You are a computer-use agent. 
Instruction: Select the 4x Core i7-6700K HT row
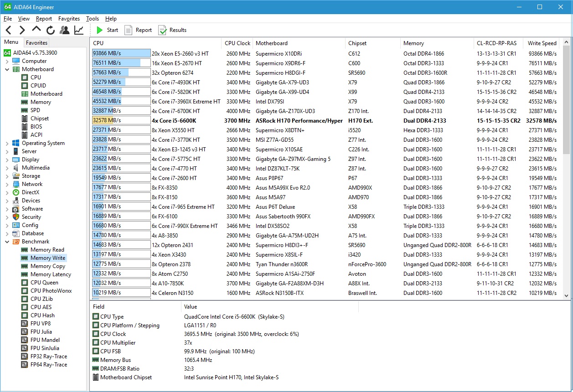coord(325,111)
